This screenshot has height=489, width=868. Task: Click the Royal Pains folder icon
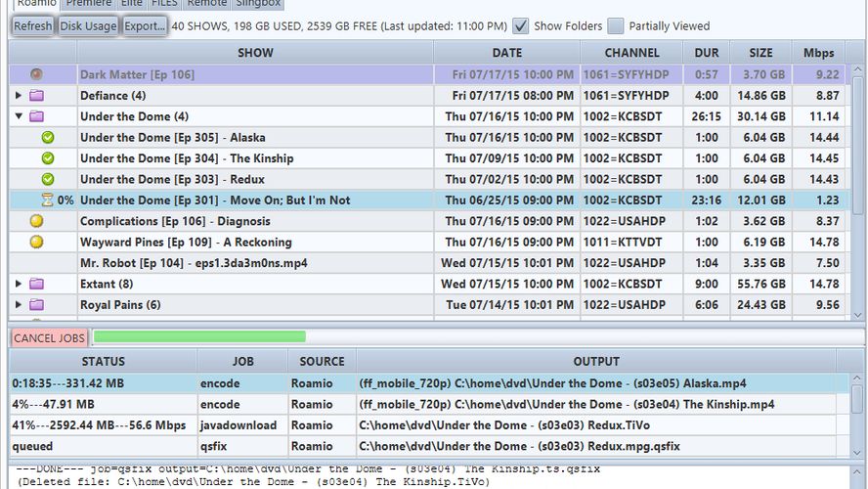[36, 304]
